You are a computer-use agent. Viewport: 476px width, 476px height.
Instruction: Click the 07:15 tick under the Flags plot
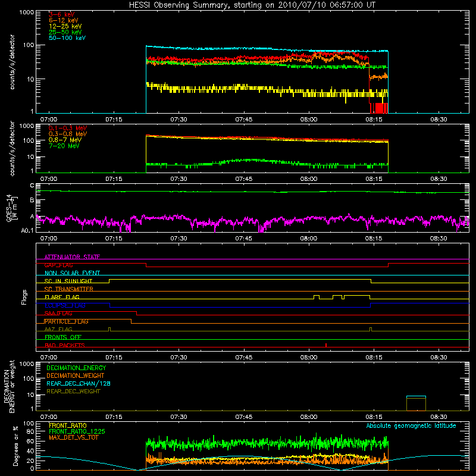coord(114,358)
